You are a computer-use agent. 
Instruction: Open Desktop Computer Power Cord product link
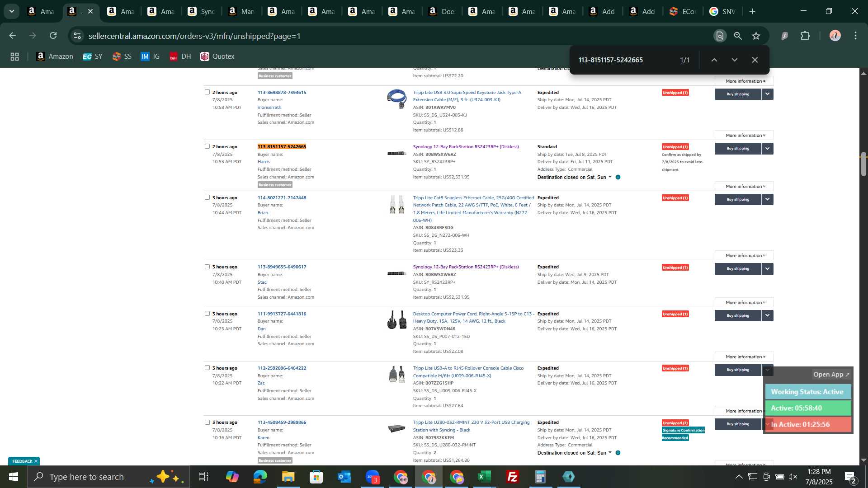coord(473,318)
